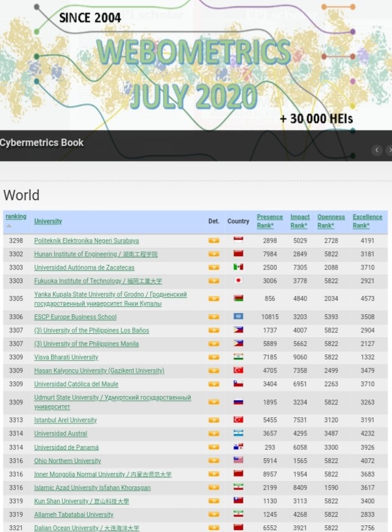Sort by Openness Rank column
The image size is (392, 532).
pos(331,221)
